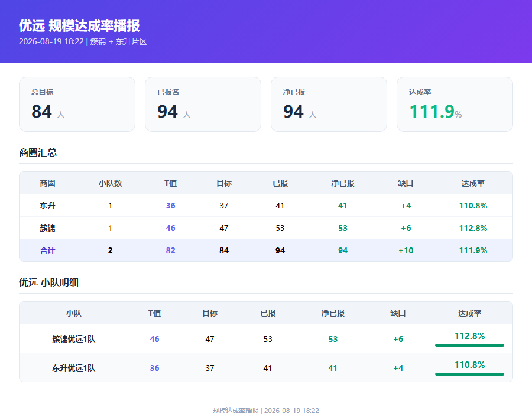Click 111.9% in the 合计 row
532x417 pixels.
coord(473,250)
